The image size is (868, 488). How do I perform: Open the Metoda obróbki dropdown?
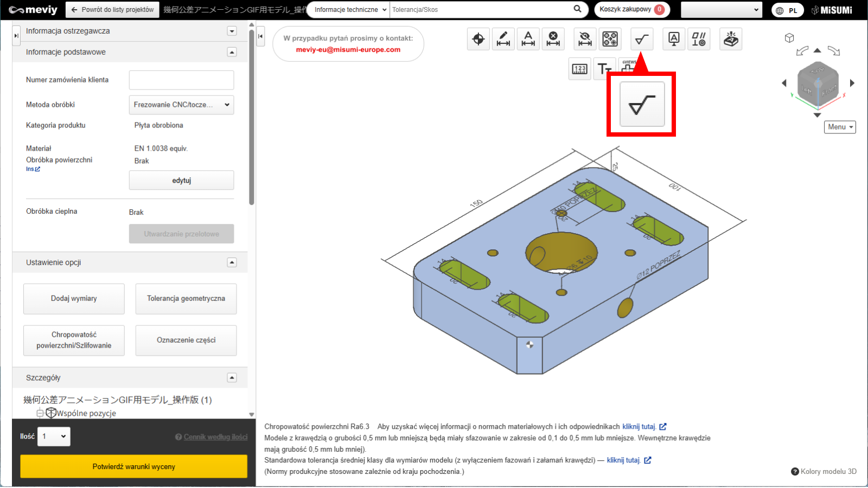181,105
